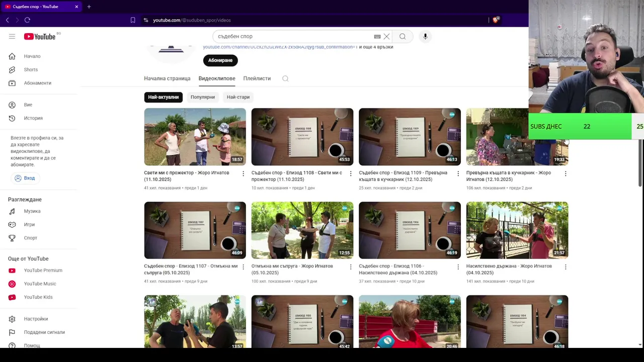
Task: Start voice search with microphone
Action: point(425,36)
